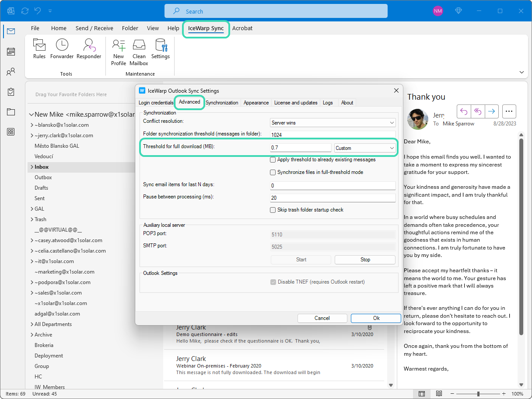Viewport: 532px width, 399px height.
Task: Open Demo questionnaire - edits email
Action: (x=274, y=334)
